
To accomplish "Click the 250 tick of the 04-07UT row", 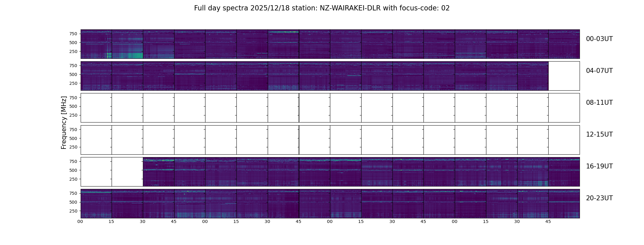I will 73,83.
